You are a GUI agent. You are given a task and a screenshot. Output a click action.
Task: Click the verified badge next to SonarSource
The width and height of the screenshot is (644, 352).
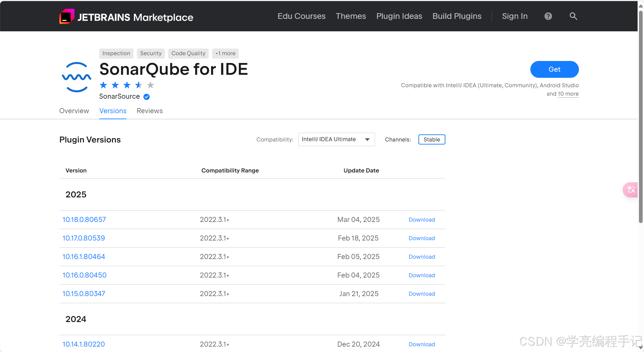(x=146, y=97)
